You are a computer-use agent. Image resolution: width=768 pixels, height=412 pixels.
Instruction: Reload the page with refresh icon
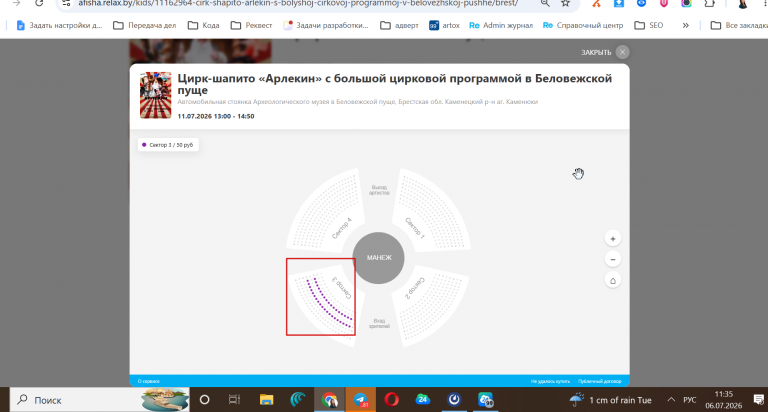39,3
